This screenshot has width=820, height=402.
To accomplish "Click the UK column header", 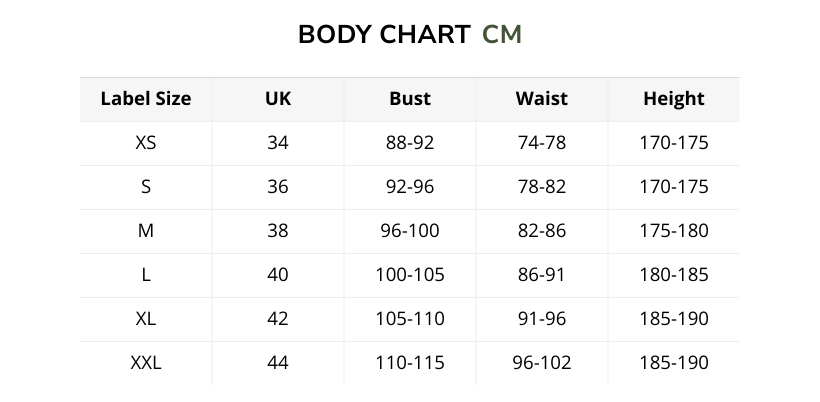I will [278, 99].
